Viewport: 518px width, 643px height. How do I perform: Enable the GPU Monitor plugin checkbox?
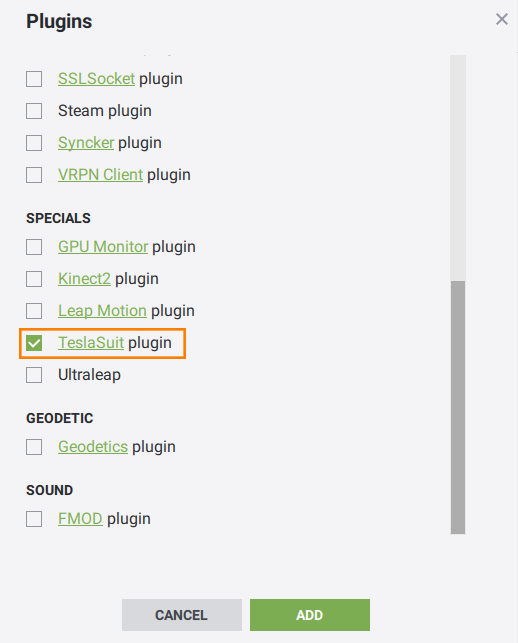pyautogui.click(x=34, y=247)
